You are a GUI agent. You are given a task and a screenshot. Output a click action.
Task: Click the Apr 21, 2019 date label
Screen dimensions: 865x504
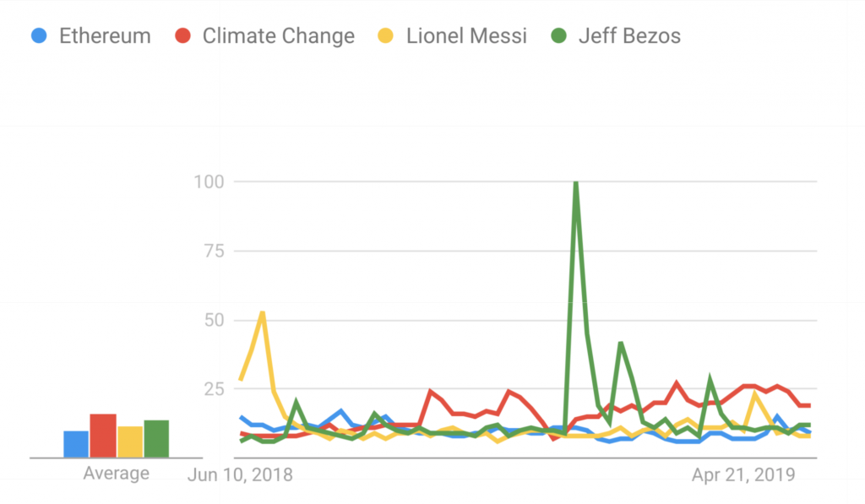point(743,474)
